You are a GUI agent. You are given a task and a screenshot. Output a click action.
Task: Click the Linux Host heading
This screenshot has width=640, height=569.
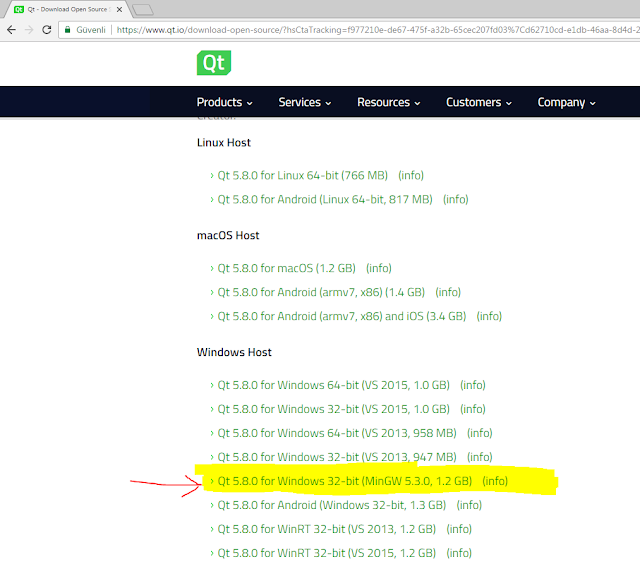tap(224, 142)
